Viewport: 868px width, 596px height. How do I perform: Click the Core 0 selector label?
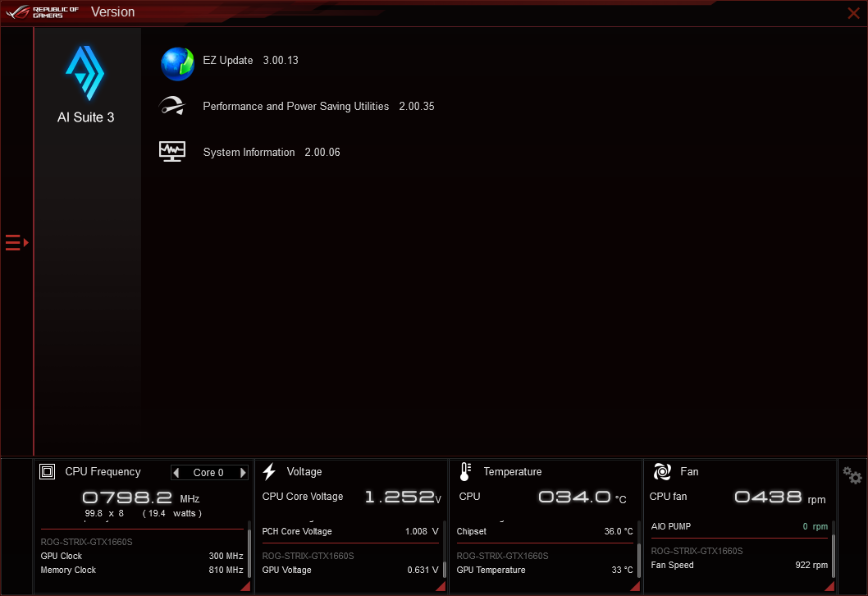(208, 473)
